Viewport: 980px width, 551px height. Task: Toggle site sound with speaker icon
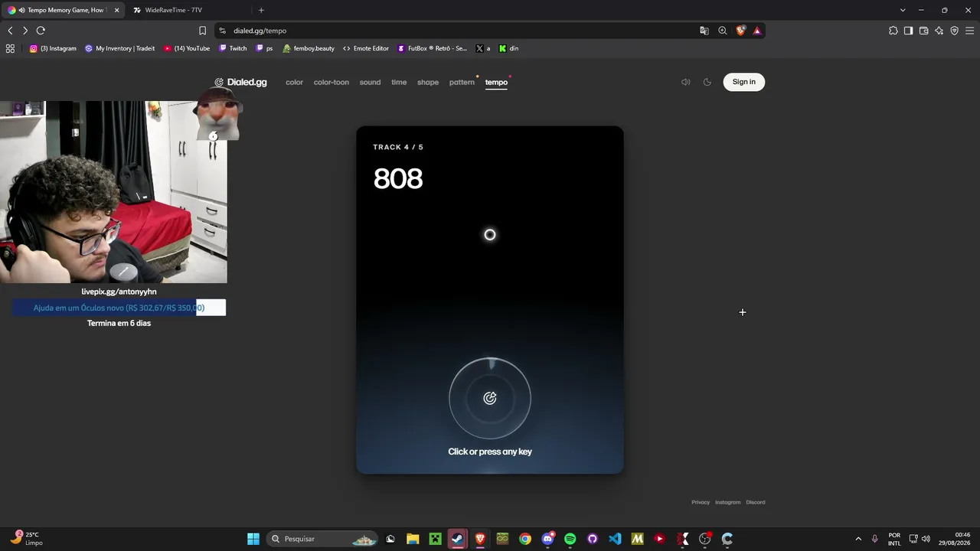pos(686,82)
